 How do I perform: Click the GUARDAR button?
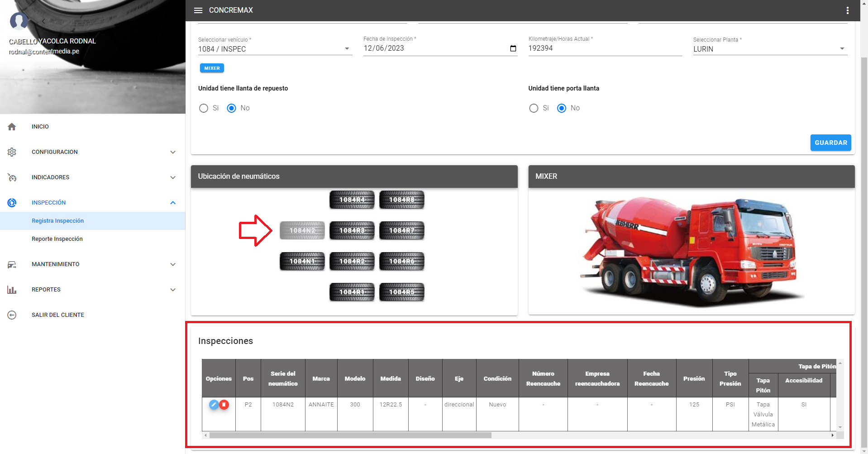[x=830, y=143]
